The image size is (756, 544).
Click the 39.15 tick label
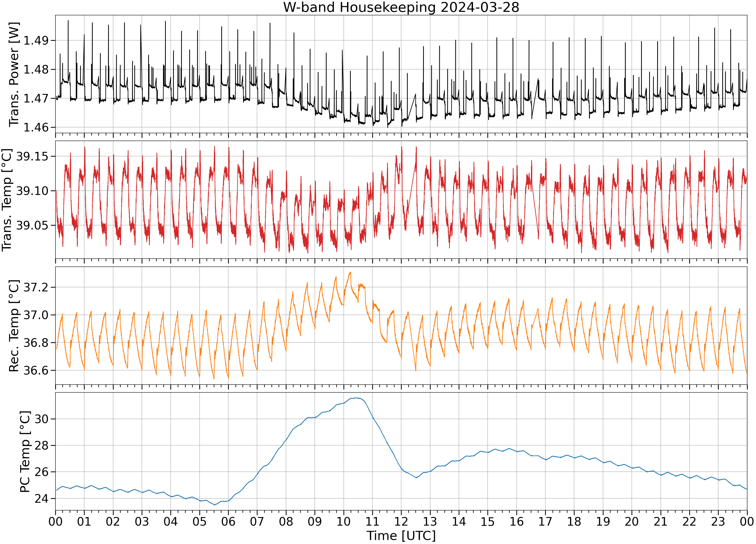click(x=32, y=156)
